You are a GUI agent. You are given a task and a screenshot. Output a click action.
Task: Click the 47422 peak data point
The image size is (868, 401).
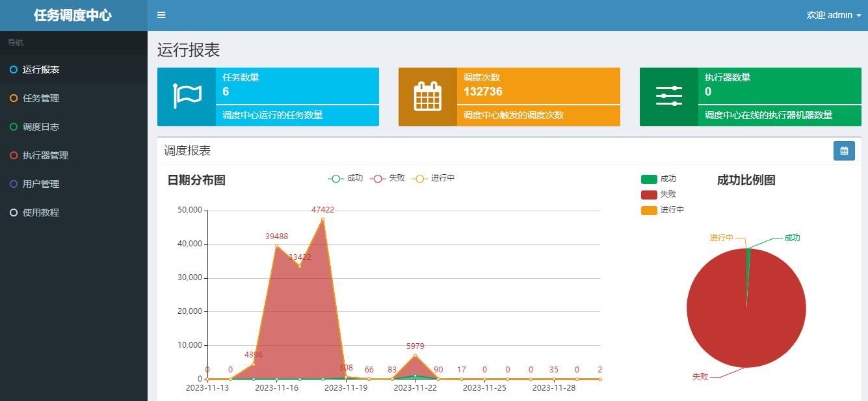[x=322, y=220]
